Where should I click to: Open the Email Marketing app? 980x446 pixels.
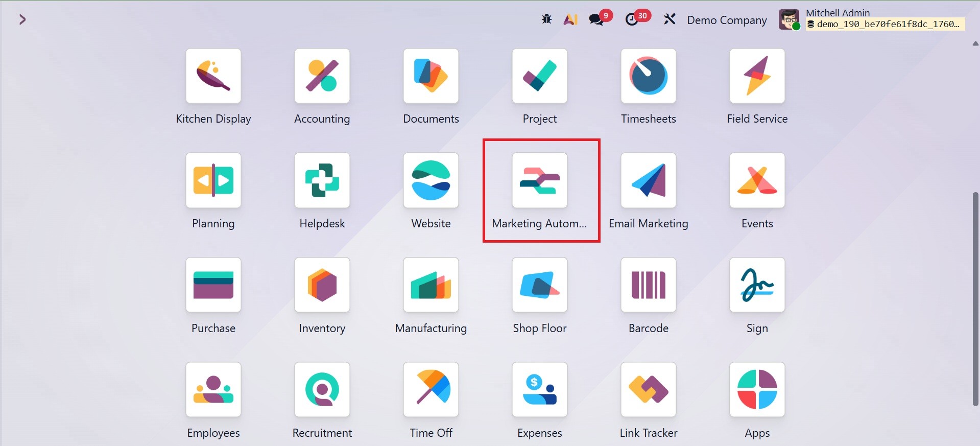click(x=649, y=180)
